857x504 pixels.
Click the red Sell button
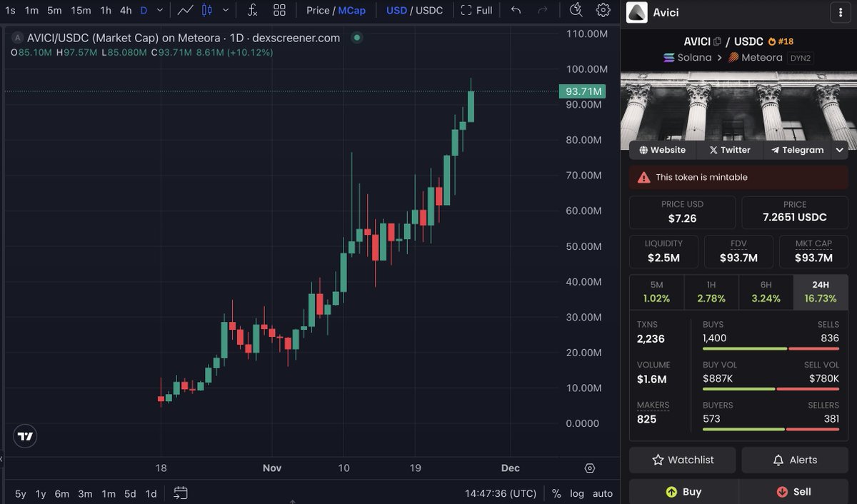tap(793, 491)
